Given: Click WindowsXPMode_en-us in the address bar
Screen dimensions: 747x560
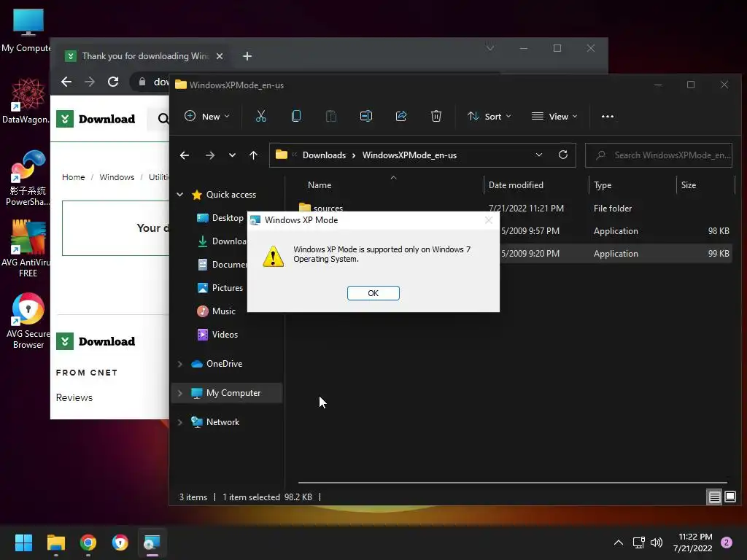Looking at the screenshot, I should (x=409, y=155).
